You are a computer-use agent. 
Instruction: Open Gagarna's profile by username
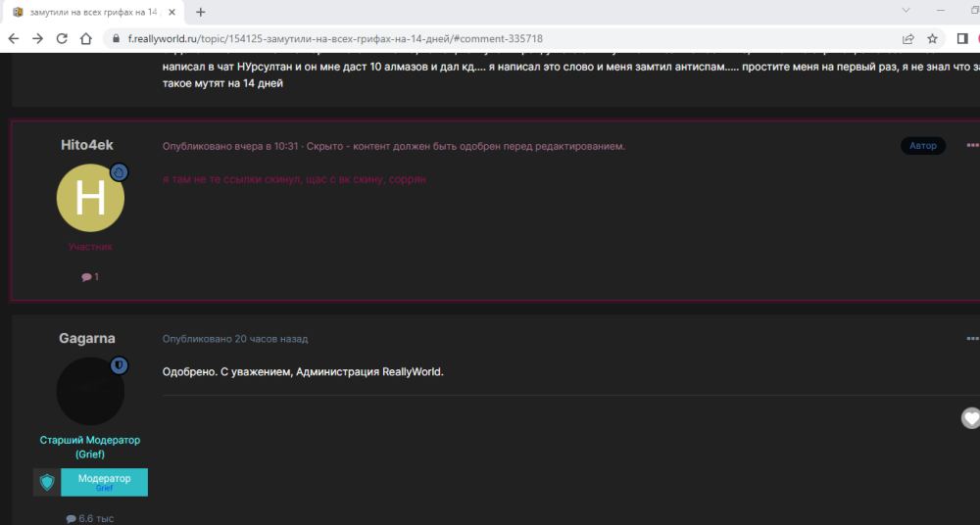(x=87, y=338)
